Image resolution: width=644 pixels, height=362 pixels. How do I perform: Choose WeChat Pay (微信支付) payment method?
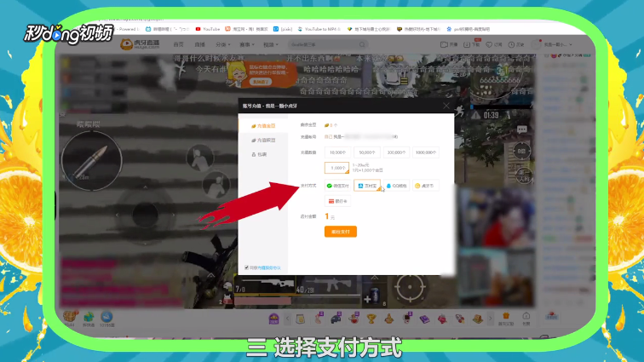tap(337, 186)
